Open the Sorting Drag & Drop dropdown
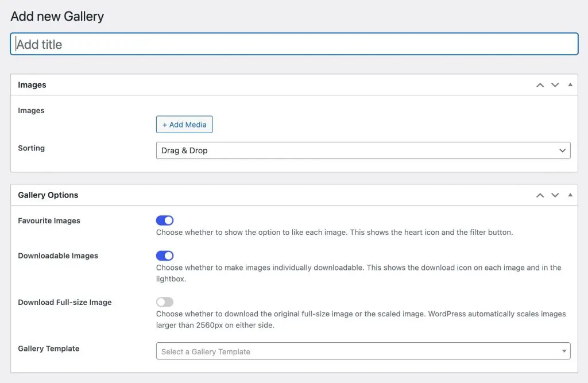Image resolution: width=588 pixels, height=383 pixels. click(363, 150)
